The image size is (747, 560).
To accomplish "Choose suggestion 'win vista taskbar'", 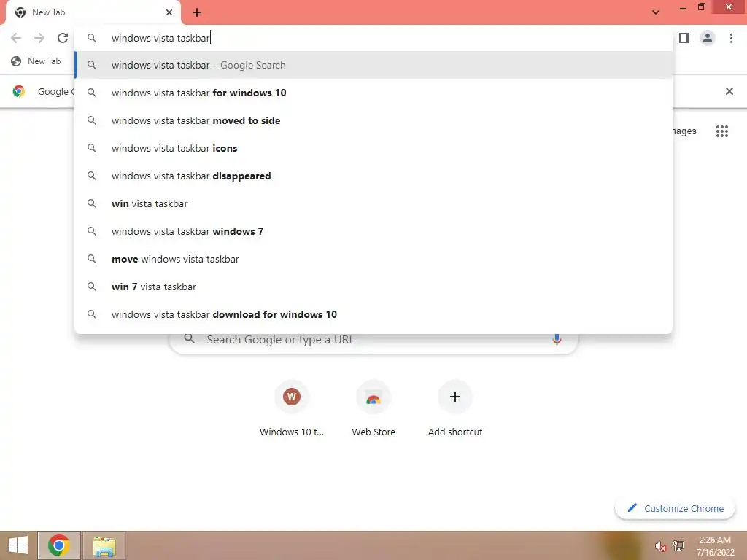I will click(x=373, y=203).
